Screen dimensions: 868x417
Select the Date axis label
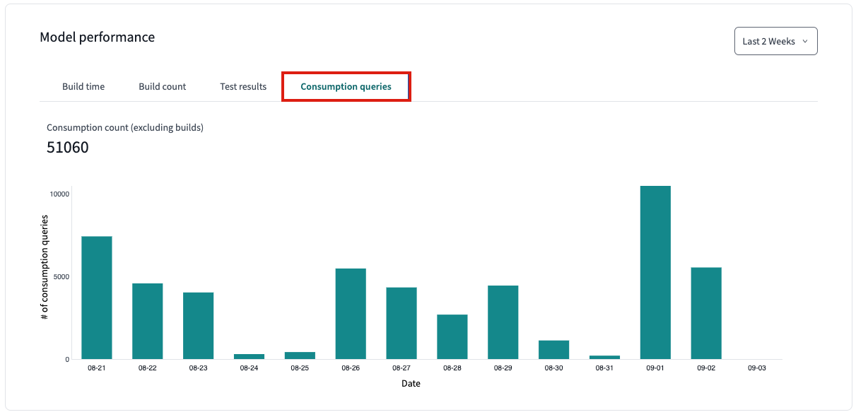coord(412,383)
